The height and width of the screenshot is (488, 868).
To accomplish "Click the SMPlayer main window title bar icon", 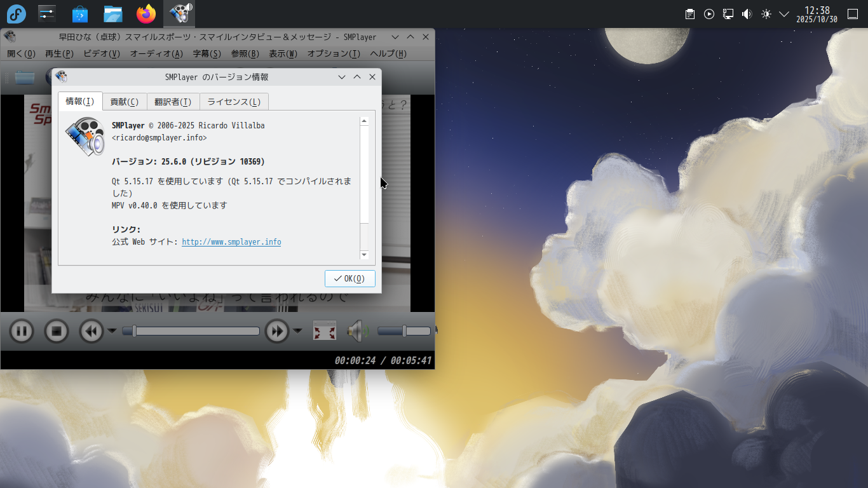I will click(10, 37).
